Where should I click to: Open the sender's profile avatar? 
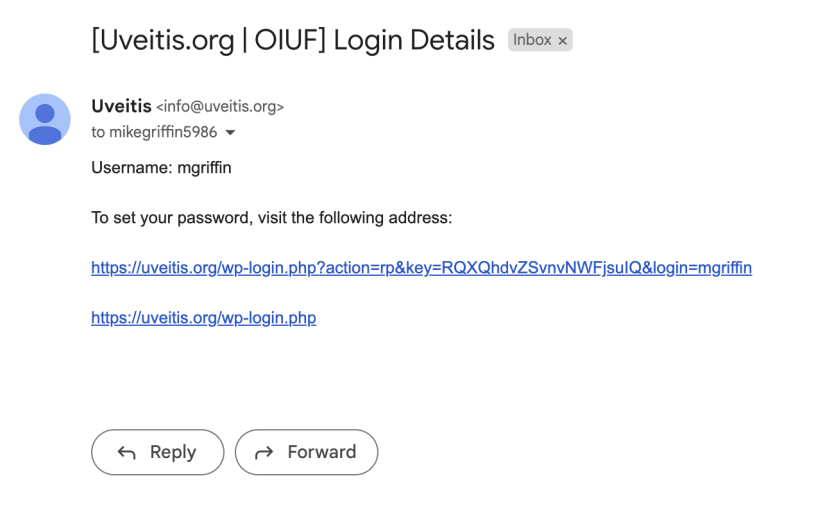(x=45, y=119)
